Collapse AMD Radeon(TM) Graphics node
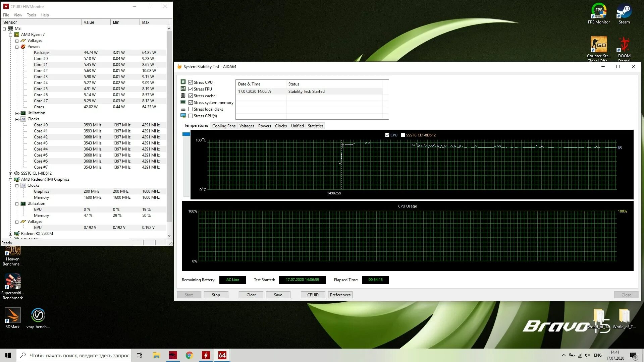This screenshot has height=362, width=644. coord(10,180)
